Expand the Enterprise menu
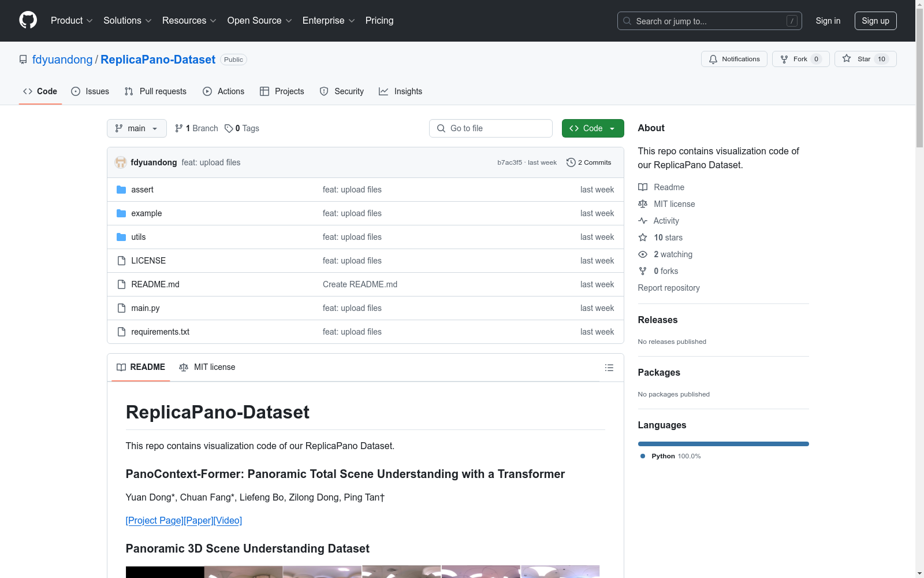The width and height of the screenshot is (924, 578). coord(329,21)
